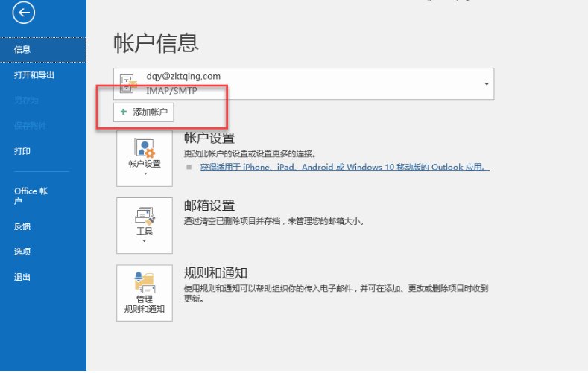Open the Outlook mobile app link
Viewport: 588px width, 373px height.
click(344, 167)
